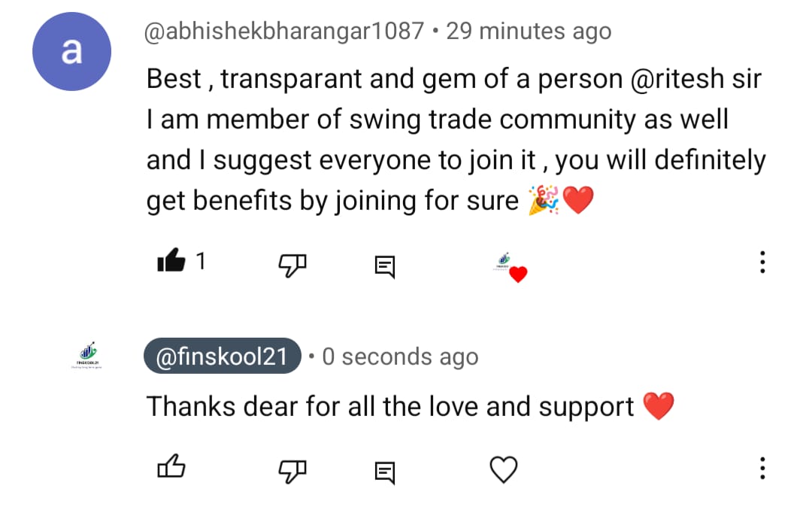Click the "0 seconds ago" timestamp
Image resolution: width=812 pixels, height=510 pixels.
[x=400, y=357]
